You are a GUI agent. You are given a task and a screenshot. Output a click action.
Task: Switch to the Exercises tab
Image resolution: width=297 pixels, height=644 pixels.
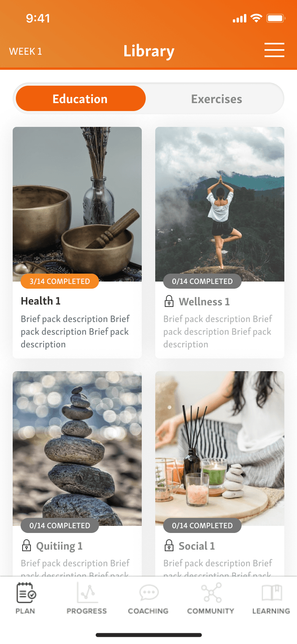click(x=216, y=99)
